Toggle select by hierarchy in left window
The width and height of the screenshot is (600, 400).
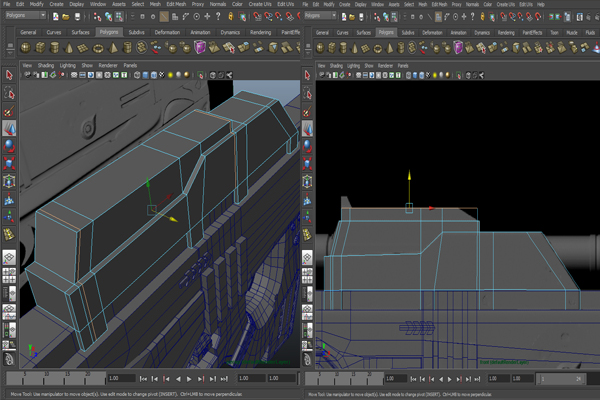(98, 16)
